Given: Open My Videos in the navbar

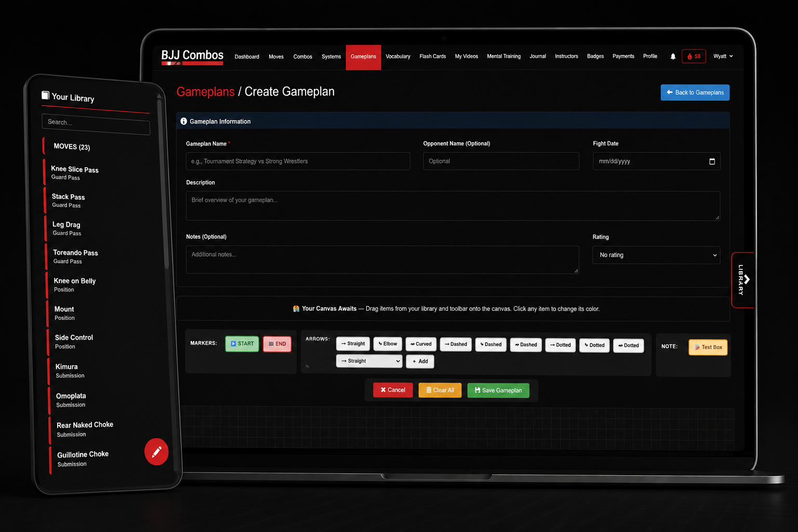Looking at the screenshot, I should 466,57.
